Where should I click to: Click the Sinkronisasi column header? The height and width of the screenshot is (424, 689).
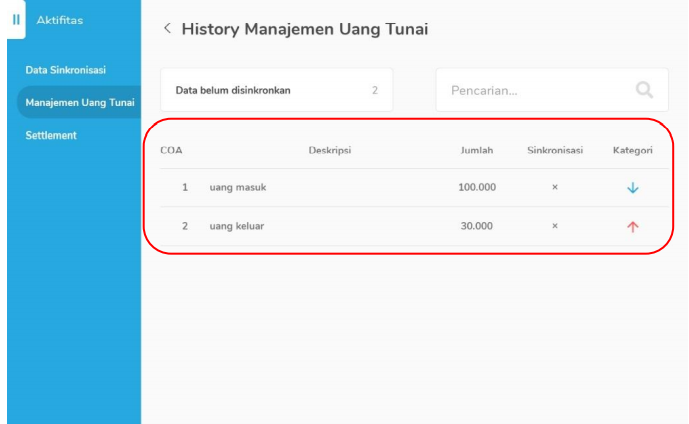click(x=555, y=151)
